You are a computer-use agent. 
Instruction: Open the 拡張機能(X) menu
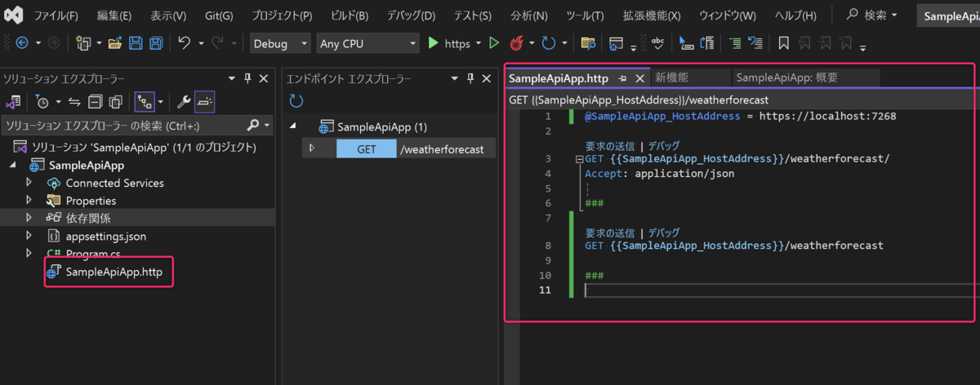pyautogui.click(x=652, y=15)
